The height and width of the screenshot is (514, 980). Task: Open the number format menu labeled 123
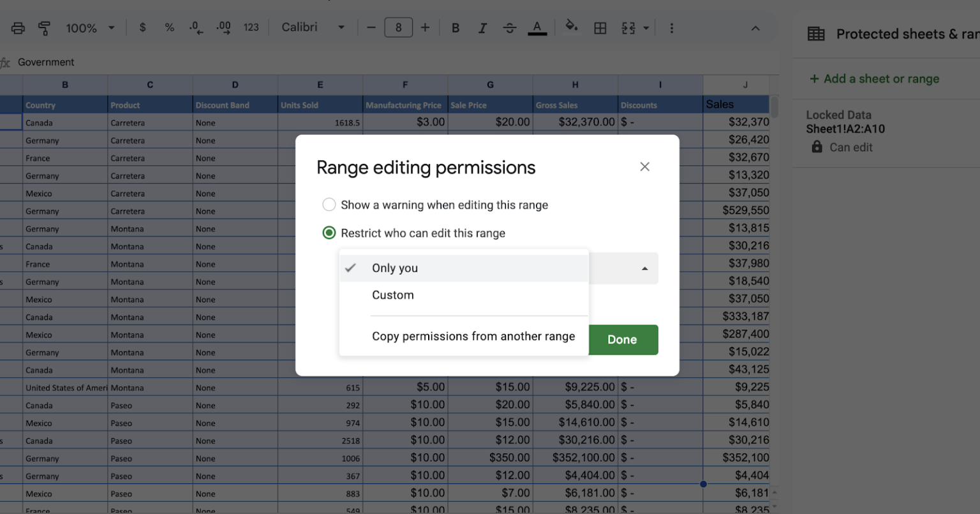pos(251,27)
